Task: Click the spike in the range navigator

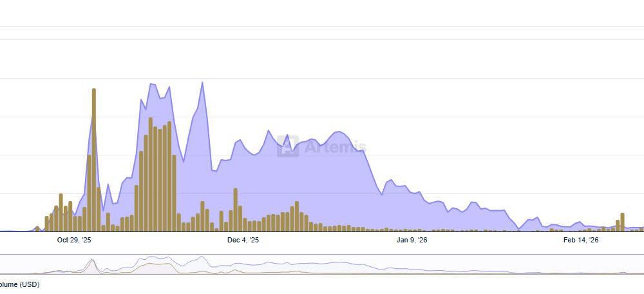Action: [92, 261]
